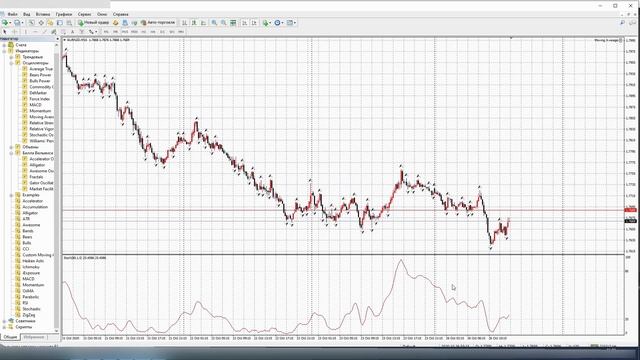Image resolution: width=640 pixels, height=360 pixels.
Task: Collapse the Осцилляторы group
Action: click(x=11, y=63)
